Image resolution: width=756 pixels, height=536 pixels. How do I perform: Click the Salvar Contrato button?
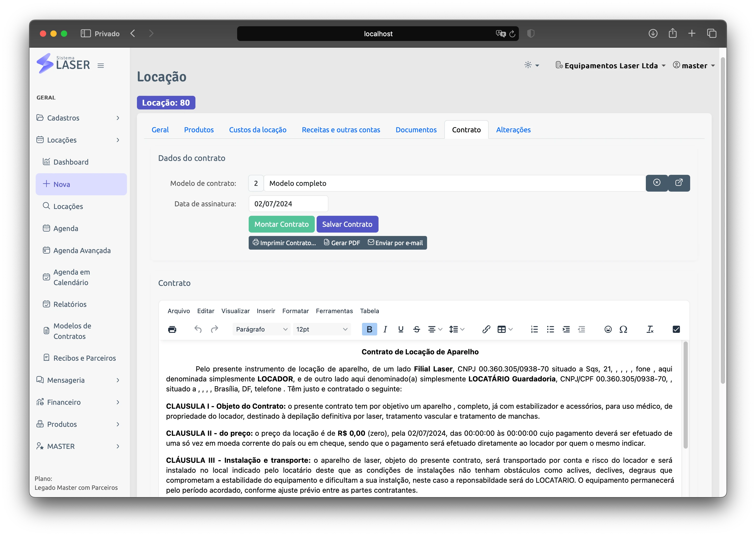[347, 224]
